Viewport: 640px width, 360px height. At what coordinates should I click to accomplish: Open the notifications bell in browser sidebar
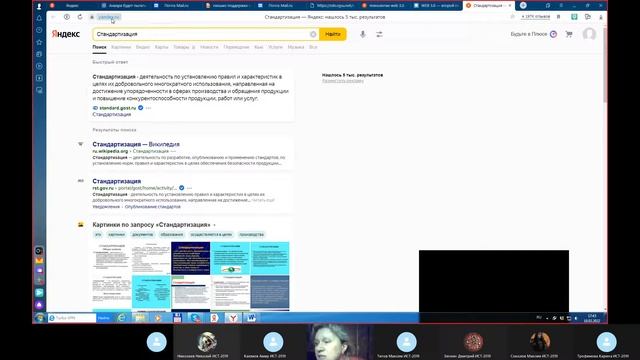39,18
